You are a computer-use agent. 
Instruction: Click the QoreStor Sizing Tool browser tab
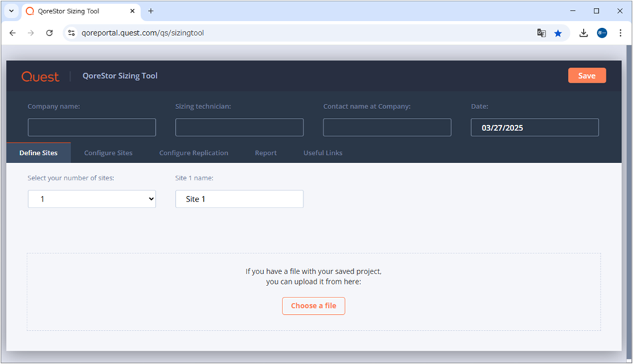[x=81, y=11]
